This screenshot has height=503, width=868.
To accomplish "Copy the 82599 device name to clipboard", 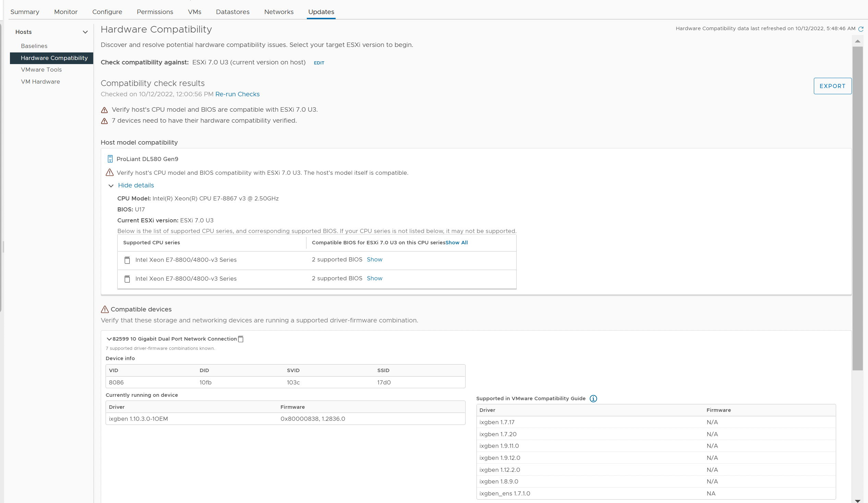I will click(240, 339).
